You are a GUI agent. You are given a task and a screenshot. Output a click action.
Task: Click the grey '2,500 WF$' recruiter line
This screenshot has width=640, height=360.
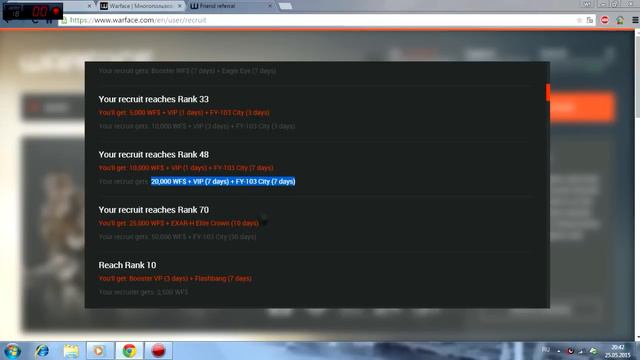(x=143, y=292)
